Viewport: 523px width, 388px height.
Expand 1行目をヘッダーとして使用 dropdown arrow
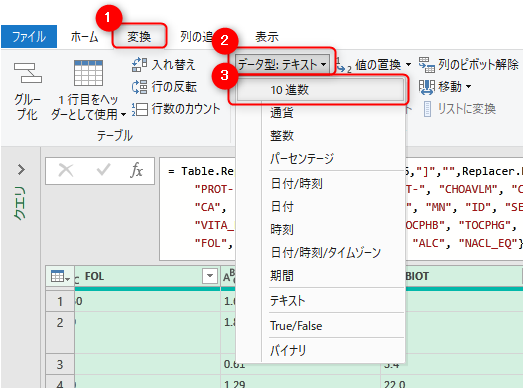[123, 114]
